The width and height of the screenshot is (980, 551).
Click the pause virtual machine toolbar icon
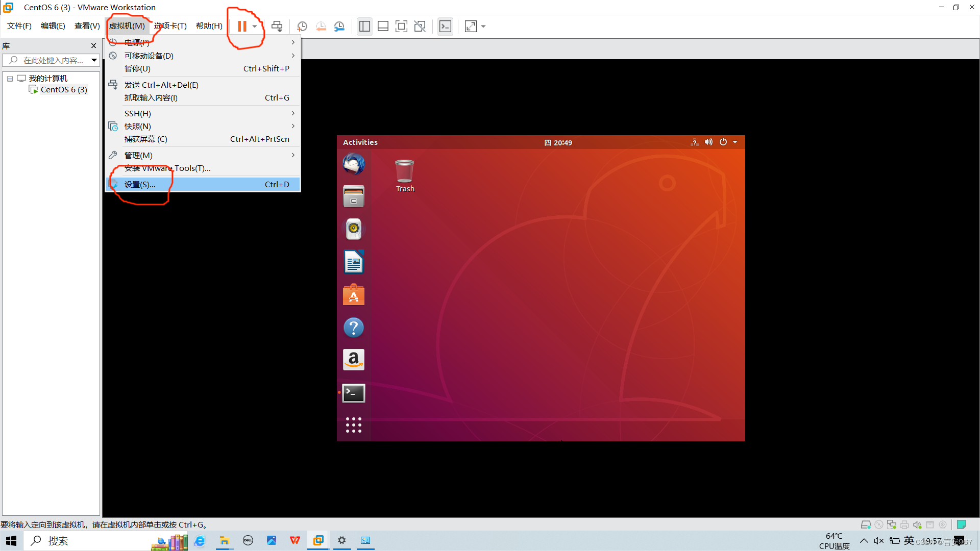[242, 27]
